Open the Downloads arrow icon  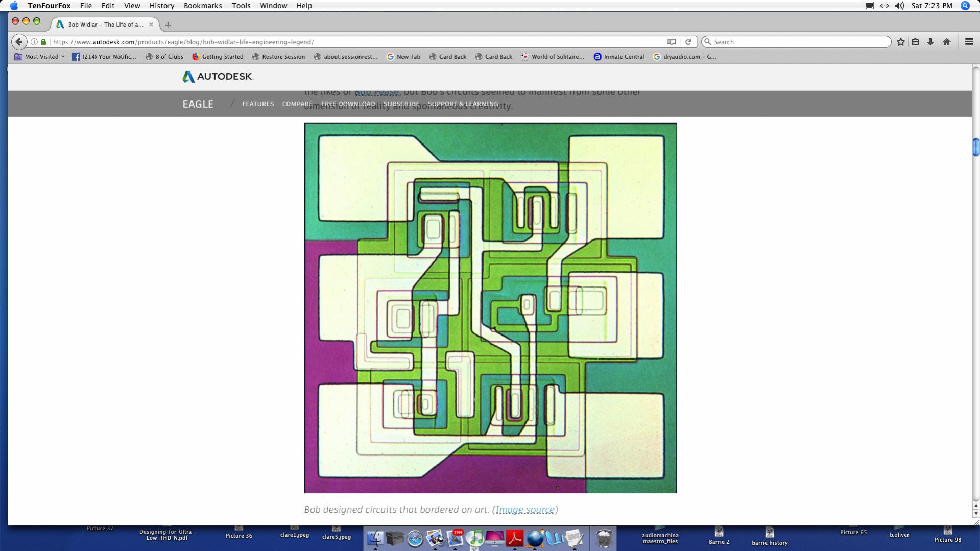(930, 42)
